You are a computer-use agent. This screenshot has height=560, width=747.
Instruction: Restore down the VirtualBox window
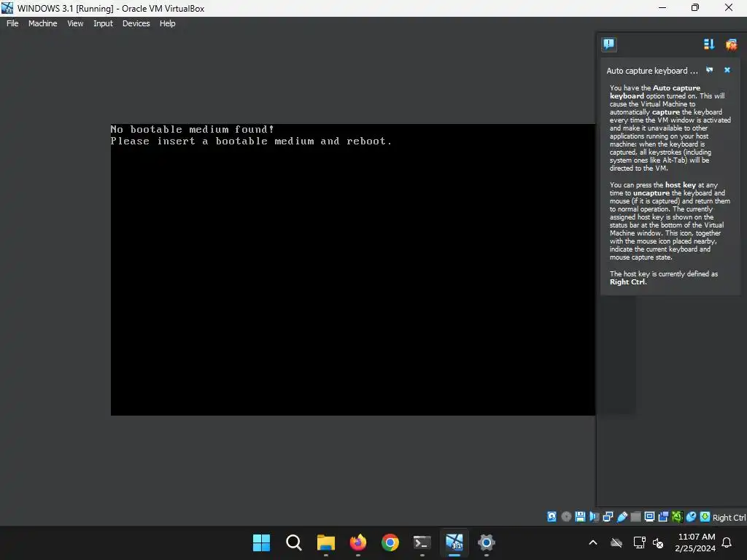(x=695, y=7)
